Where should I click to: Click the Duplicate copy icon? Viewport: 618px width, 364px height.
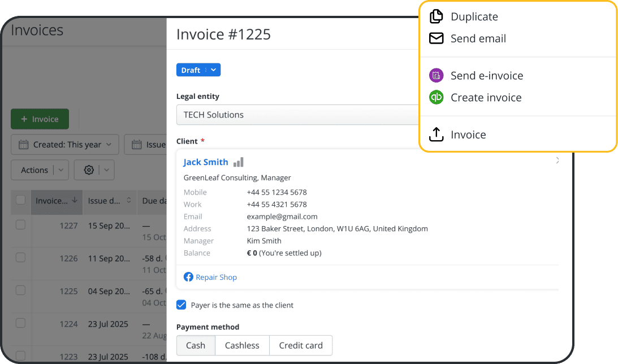pyautogui.click(x=436, y=16)
